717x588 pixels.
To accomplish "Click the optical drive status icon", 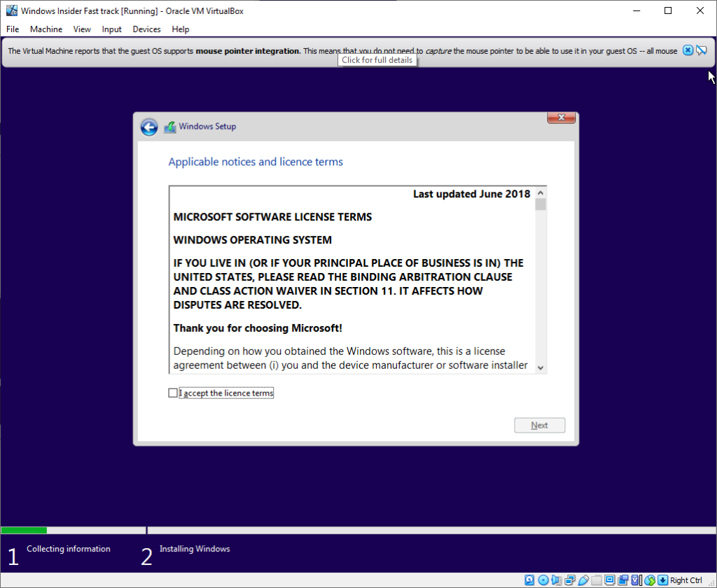I will point(543,580).
